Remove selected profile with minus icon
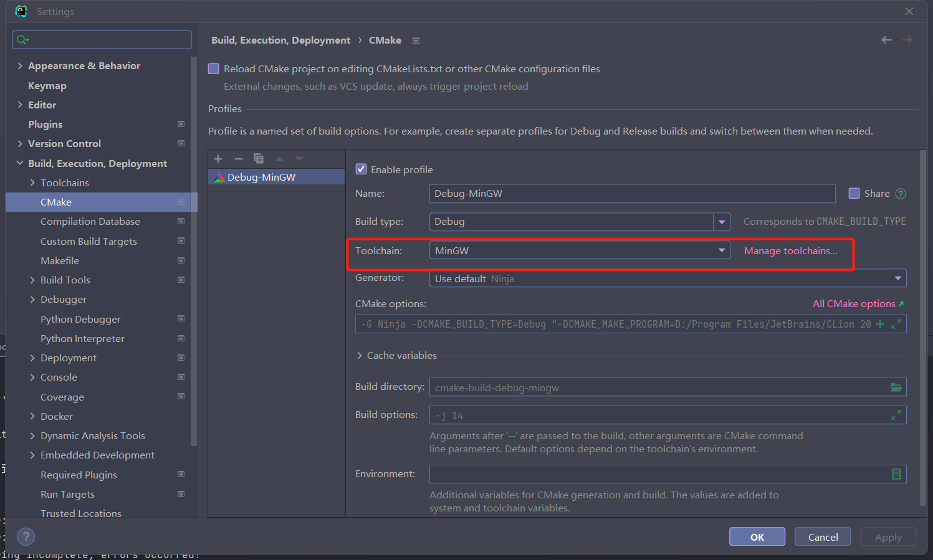Image resolution: width=933 pixels, height=560 pixels. click(238, 159)
